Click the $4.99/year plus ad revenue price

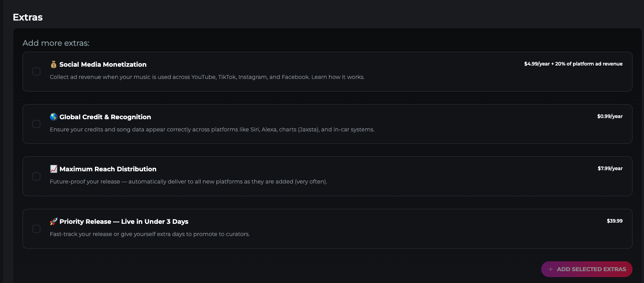click(573, 64)
